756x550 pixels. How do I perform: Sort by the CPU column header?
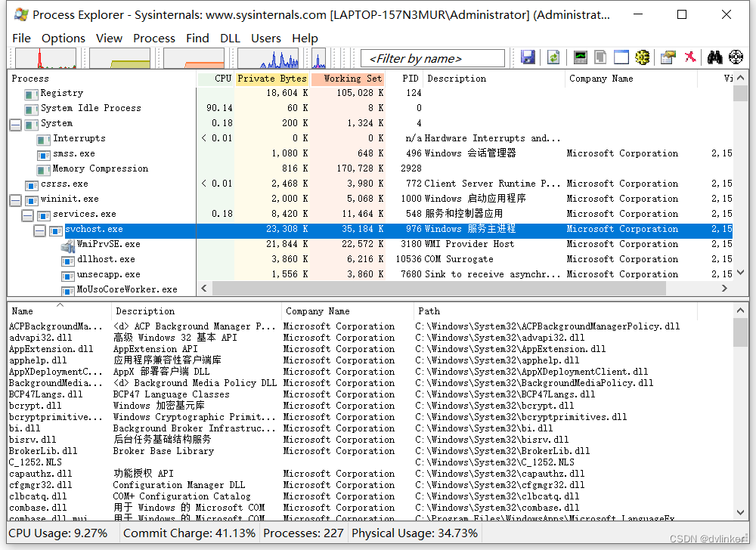(x=216, y=79)
